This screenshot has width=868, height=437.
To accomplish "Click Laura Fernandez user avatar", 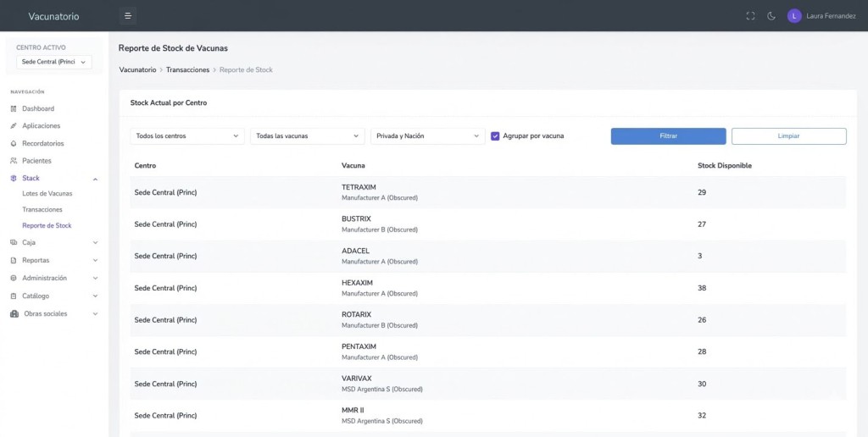I will [794, 15].
